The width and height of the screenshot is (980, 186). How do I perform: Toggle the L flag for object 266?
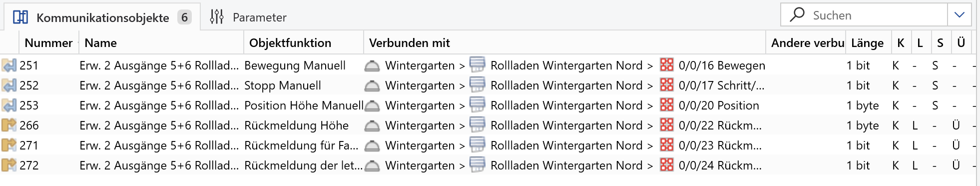click(x=915, y=125)
